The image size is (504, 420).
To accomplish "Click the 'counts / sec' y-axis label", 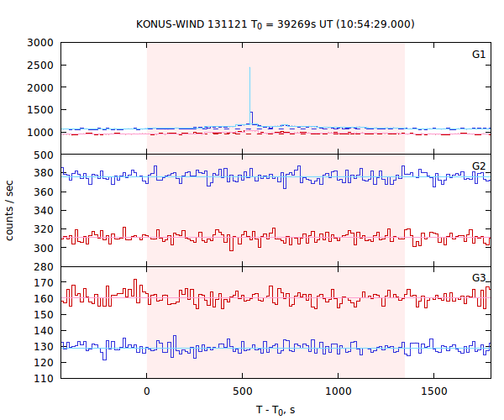I will [9, 211].
